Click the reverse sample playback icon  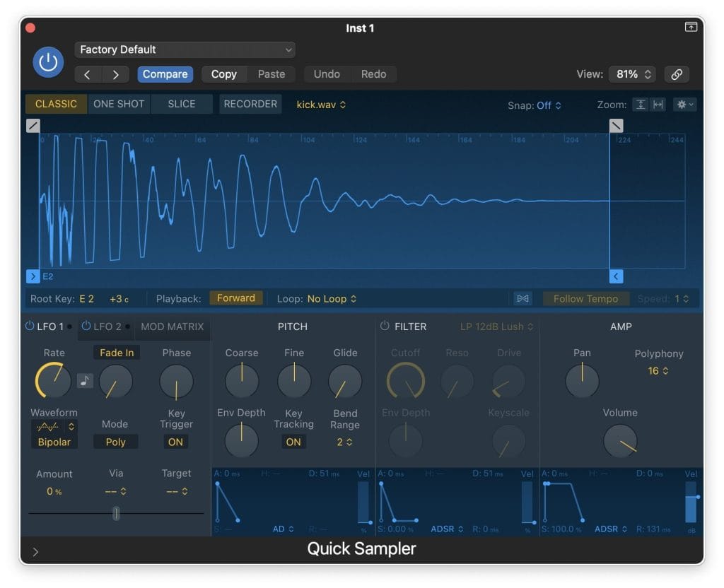point(522,299)
